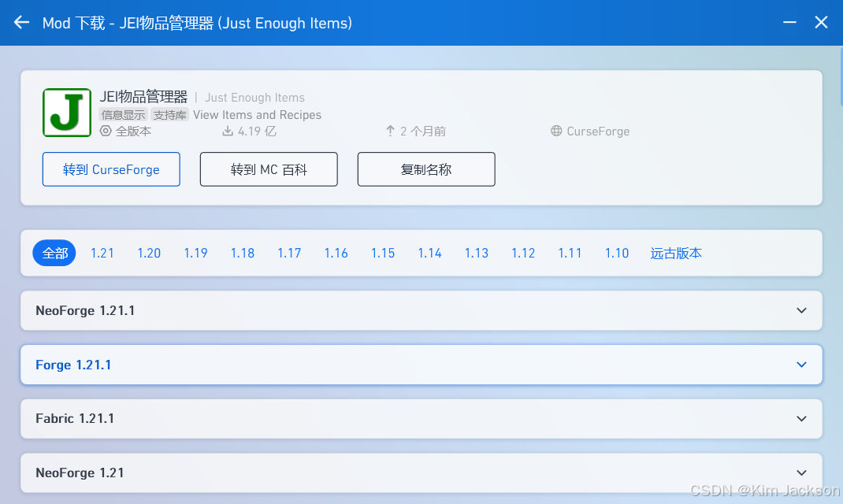843x504 pixels.
Task: Click the version icon beside 全版本
Action: pos(106,131)
